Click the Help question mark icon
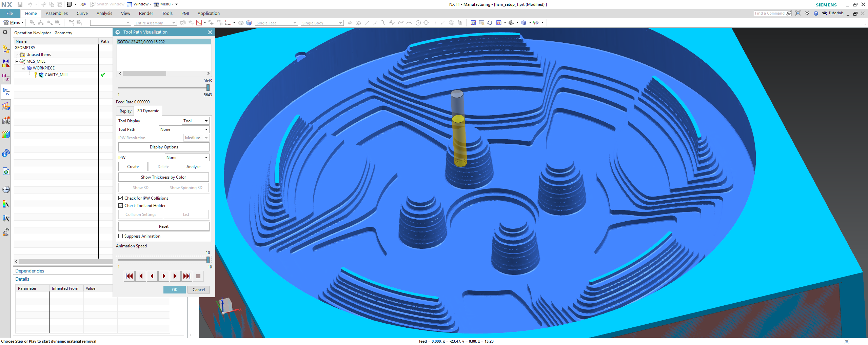 click(x=816, y=13)
